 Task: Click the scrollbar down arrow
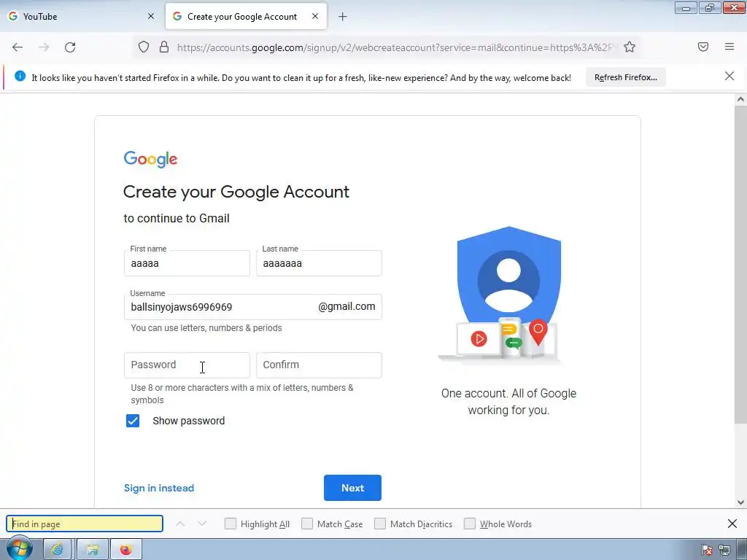point(740,502)
